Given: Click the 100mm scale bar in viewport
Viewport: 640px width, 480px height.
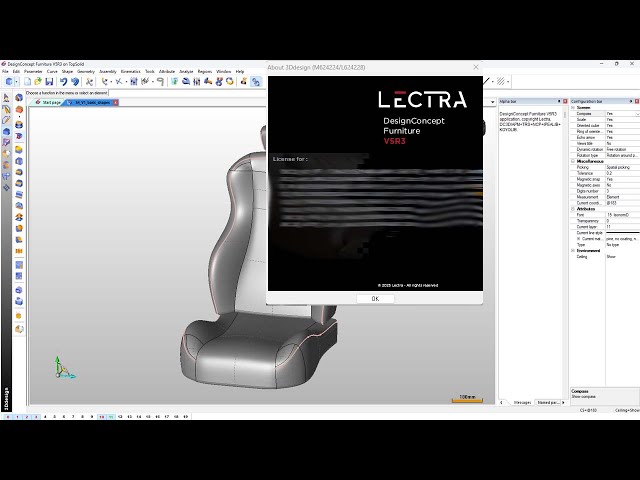Looking at the screenshot, I should [x=467, y=398].
